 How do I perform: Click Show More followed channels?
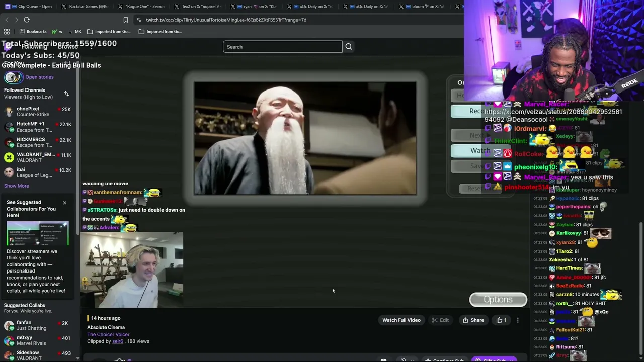[x=17, y=186]
